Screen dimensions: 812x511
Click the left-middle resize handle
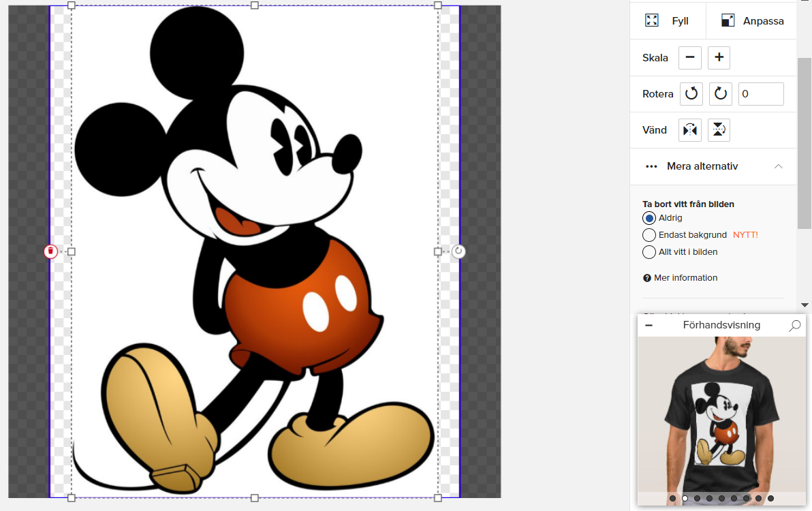pos(72,251)
